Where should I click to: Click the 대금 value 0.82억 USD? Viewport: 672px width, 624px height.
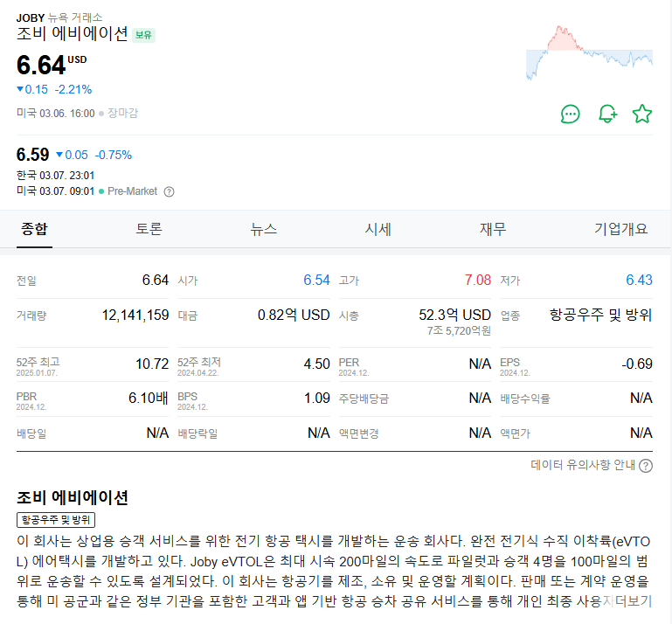[294, 315]
